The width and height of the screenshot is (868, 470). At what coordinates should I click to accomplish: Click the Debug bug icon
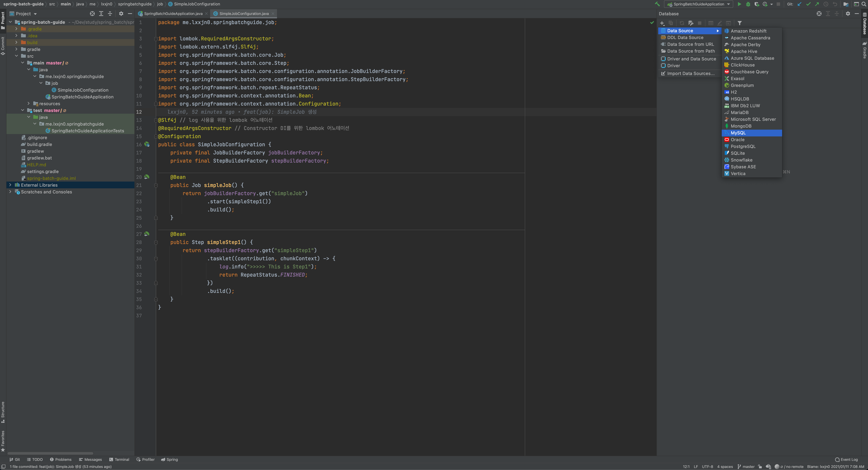(x=748, y=4)
